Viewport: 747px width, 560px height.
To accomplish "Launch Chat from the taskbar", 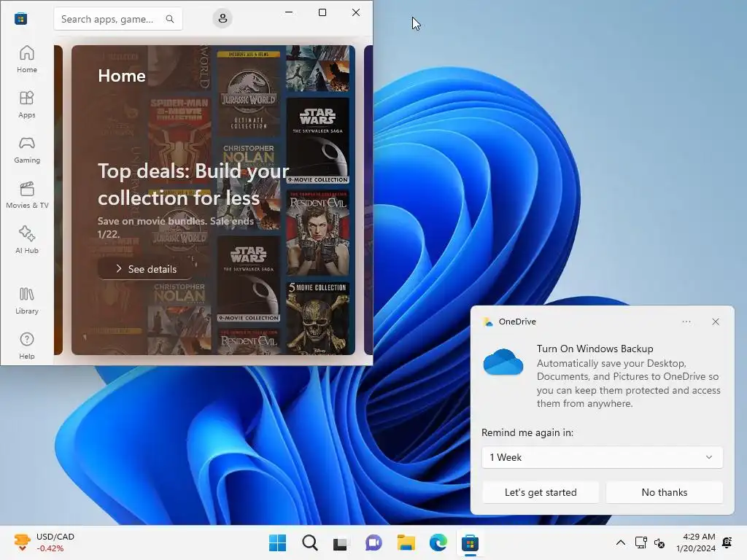I will pos(373,542).
